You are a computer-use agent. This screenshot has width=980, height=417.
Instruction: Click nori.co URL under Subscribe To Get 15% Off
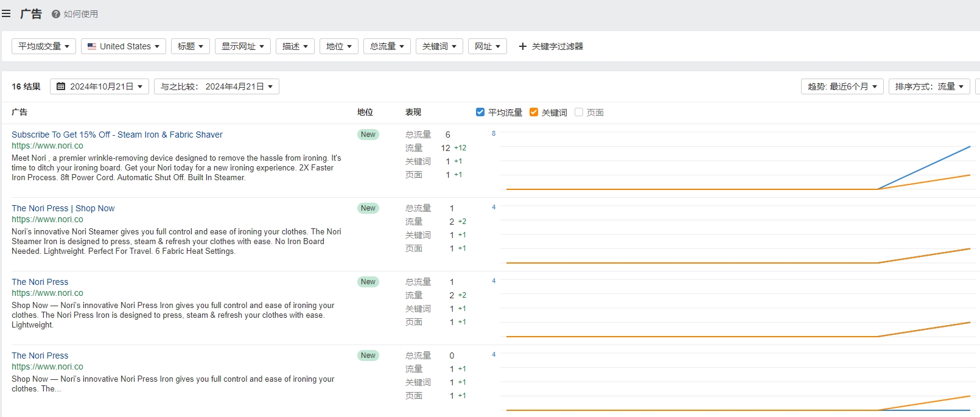coord(47,145)
